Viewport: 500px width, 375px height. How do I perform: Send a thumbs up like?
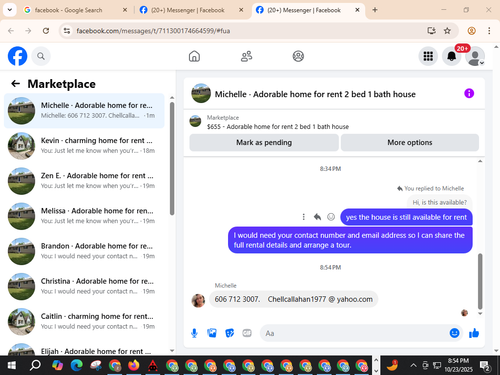pyautogui.click(x=474, y=333)
